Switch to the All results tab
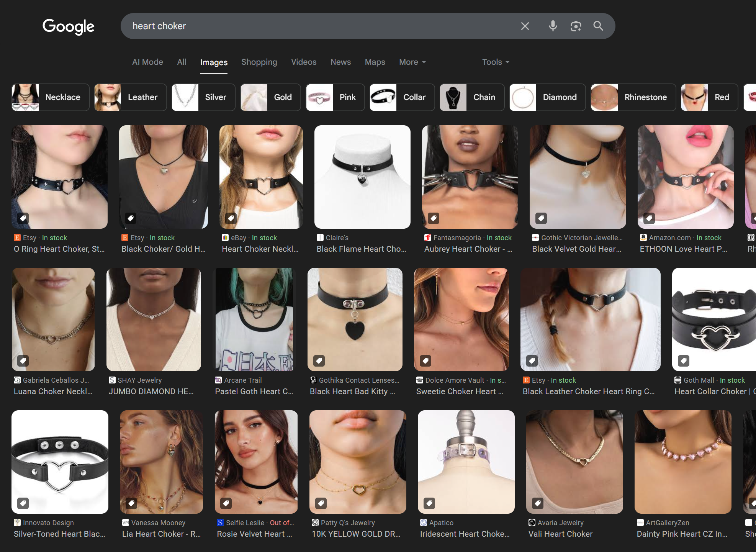 (182, 62)
